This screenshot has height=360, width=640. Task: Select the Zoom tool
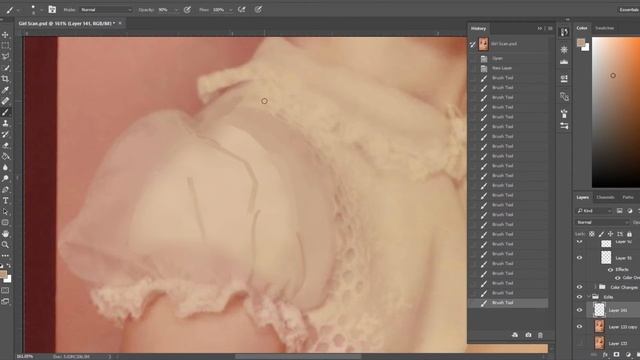click(x=5, y=244)
